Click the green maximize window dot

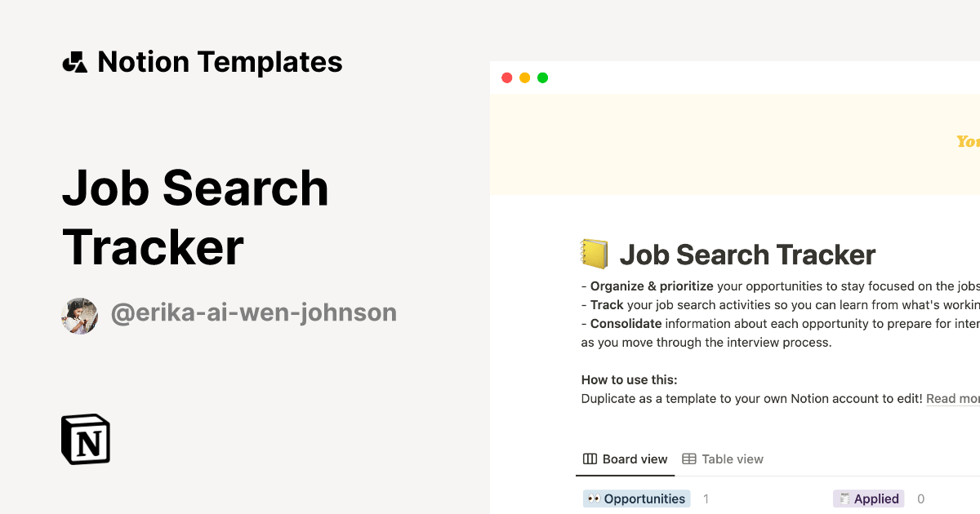pos(542,78)
